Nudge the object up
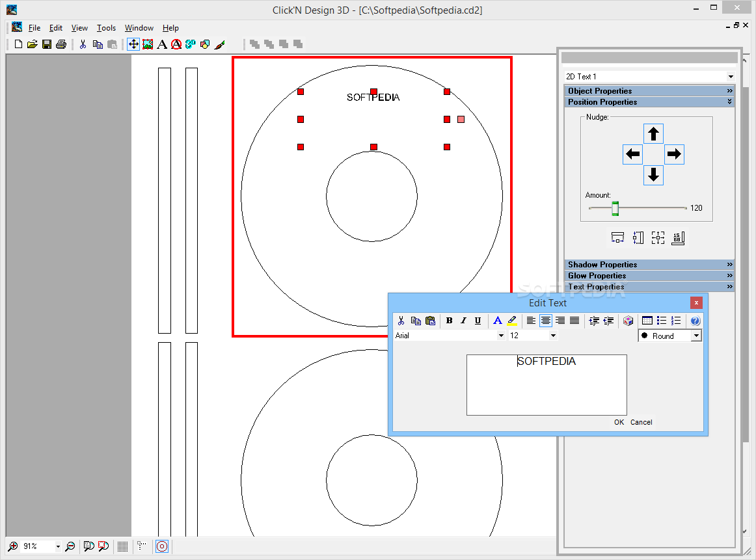This screenshot has height=560, width=756. tap(653, 133)
